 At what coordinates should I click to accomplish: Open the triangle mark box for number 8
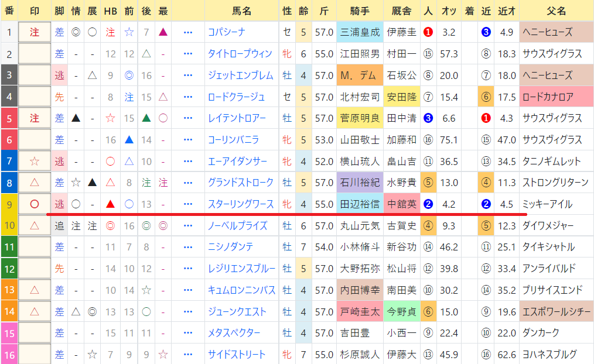point(35,183)
